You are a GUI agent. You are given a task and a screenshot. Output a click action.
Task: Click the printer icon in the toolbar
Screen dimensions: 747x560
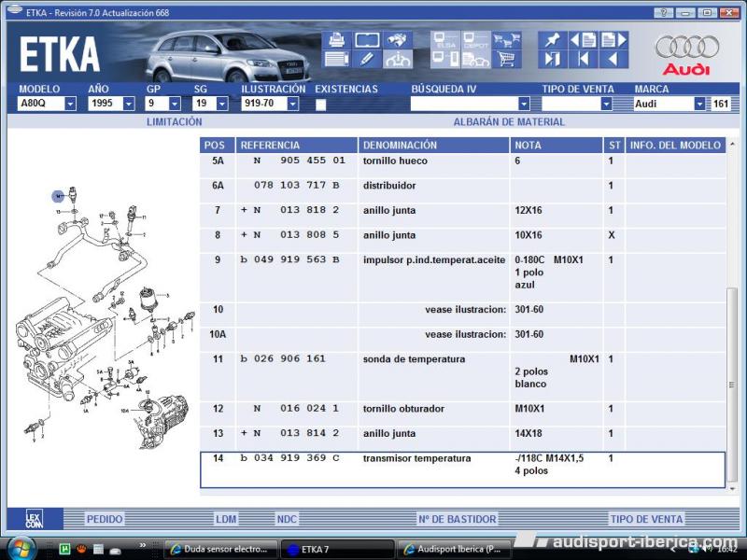tap(337, 40)
